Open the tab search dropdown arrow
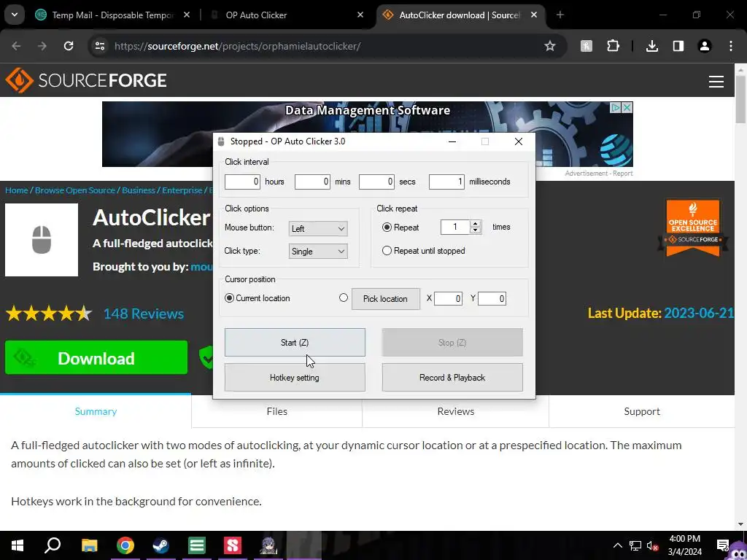The height and width of the screenshot is (560, 747). click(15, 15)
